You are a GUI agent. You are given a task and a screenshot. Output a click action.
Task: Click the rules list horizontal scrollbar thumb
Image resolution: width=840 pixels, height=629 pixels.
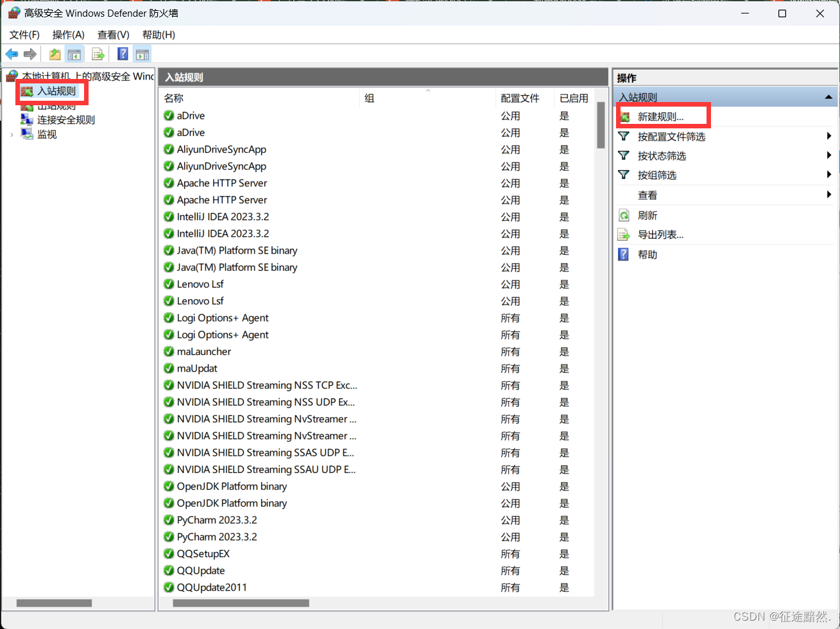[x=241, y=603]
